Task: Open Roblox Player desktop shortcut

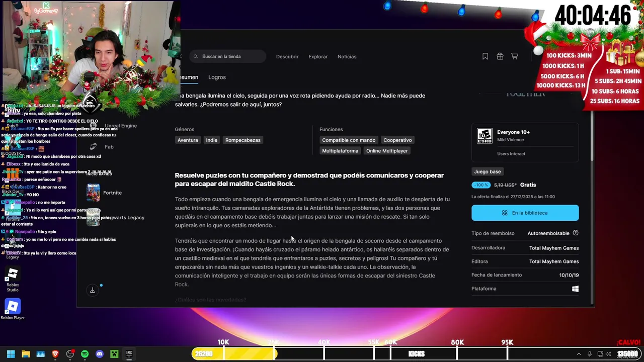Action: click(13, 309)
